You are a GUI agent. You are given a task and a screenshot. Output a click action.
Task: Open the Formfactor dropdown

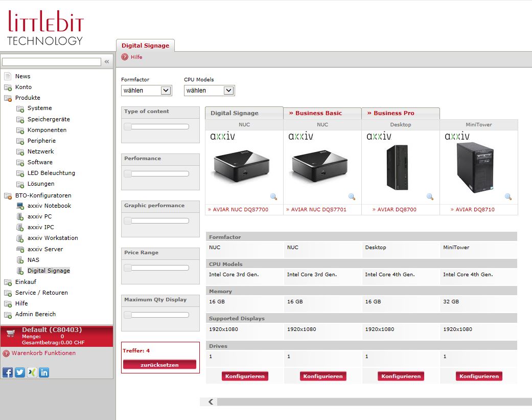click(147, 91)
